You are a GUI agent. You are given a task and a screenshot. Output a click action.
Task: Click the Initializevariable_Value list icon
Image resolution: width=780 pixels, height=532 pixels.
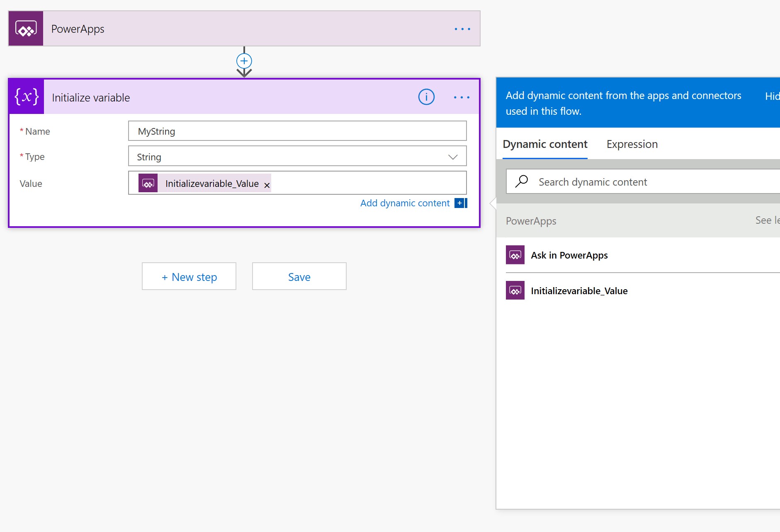tap(515, 290)
